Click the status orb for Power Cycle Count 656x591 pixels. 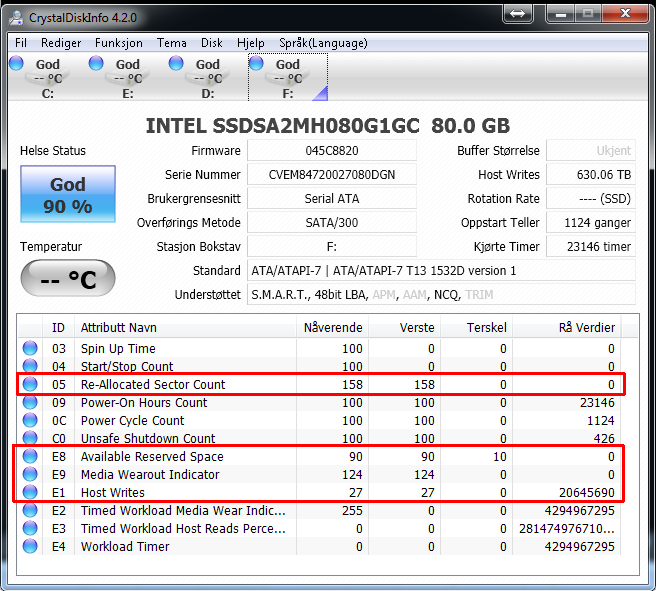[x=30, y=420]
